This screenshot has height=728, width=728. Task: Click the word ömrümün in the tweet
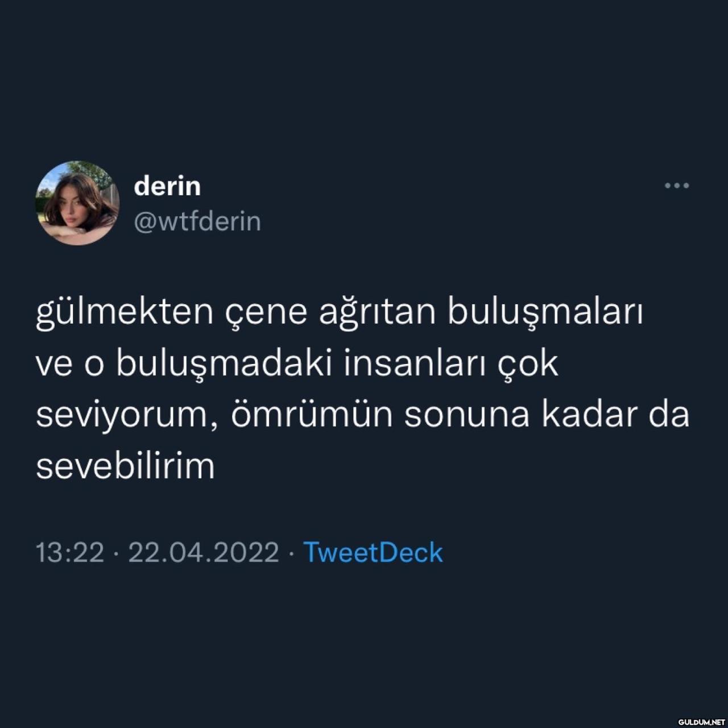click(x=312, y=415)
